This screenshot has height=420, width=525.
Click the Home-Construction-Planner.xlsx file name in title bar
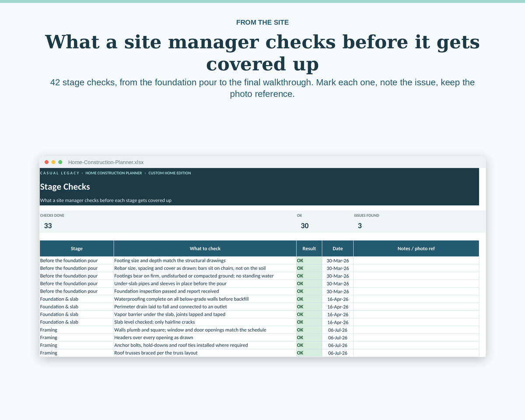point(106,162)
